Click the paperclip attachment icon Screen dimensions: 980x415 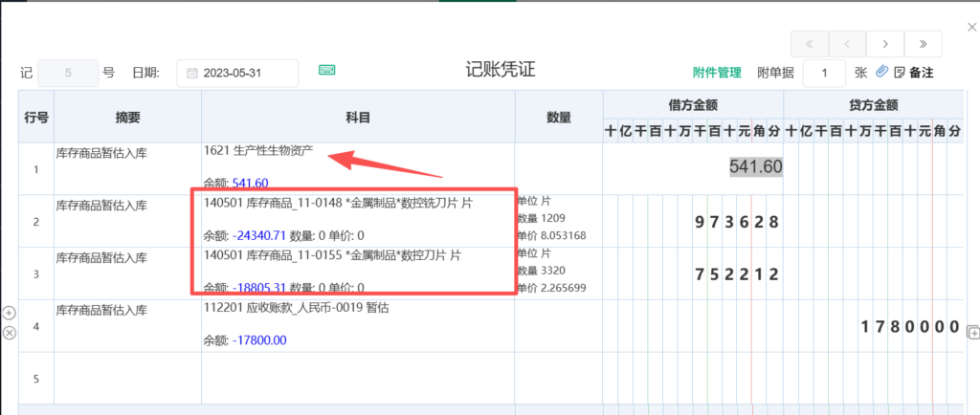coord(882,72)
